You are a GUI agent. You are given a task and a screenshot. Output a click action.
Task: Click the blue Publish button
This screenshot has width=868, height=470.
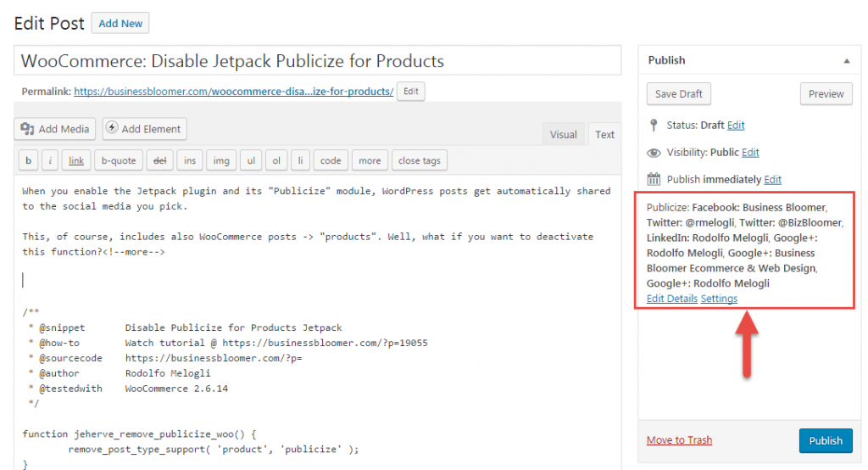826,440
